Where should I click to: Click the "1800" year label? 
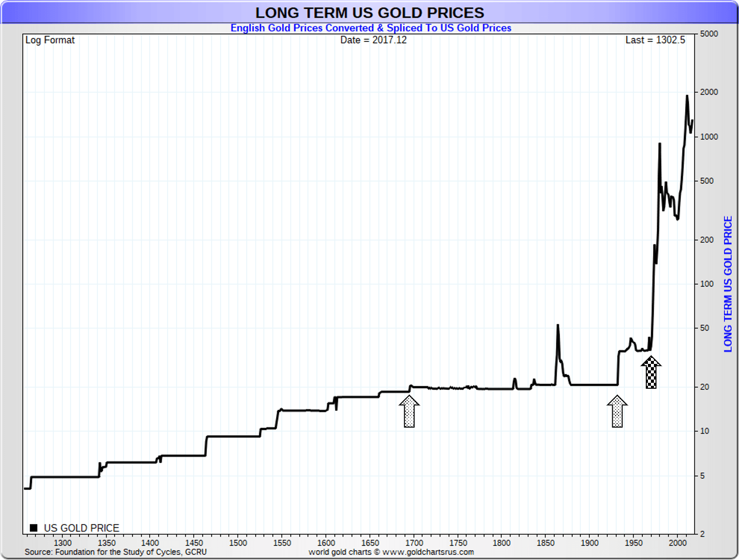click(502, 543)
